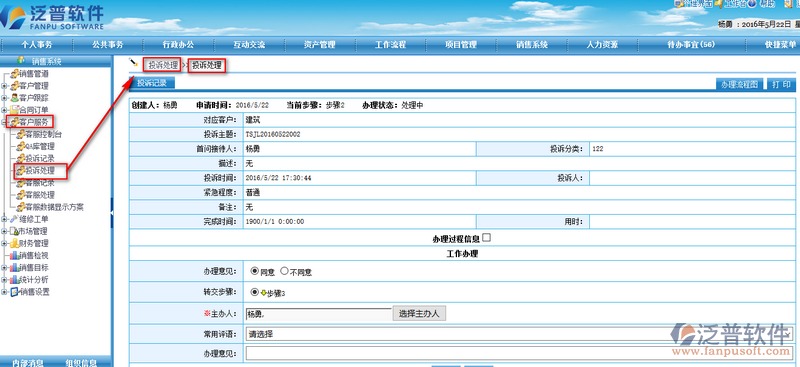
Task: Select the 步骤3 transfer step radio
Action: (x=254, y=292)
